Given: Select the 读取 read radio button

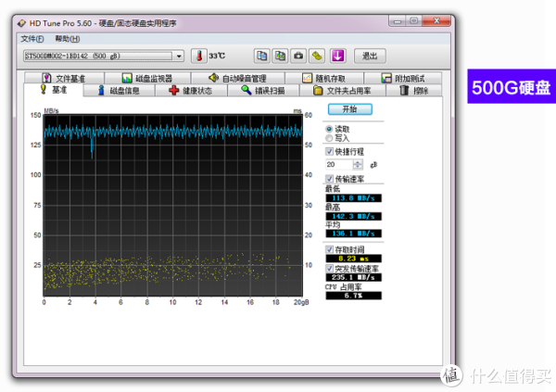Looking at the screenshot, I should click(x=329, y=129).
